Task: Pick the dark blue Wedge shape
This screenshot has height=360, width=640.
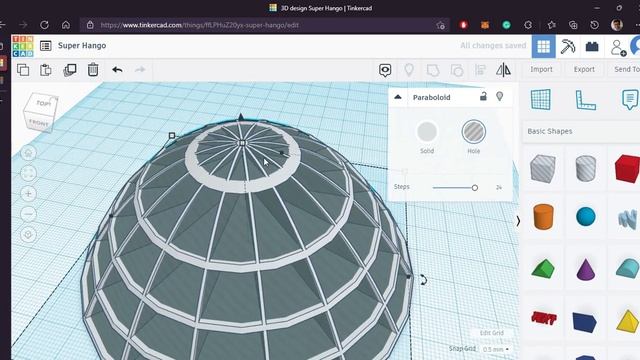Action: (x=585, y=321)
